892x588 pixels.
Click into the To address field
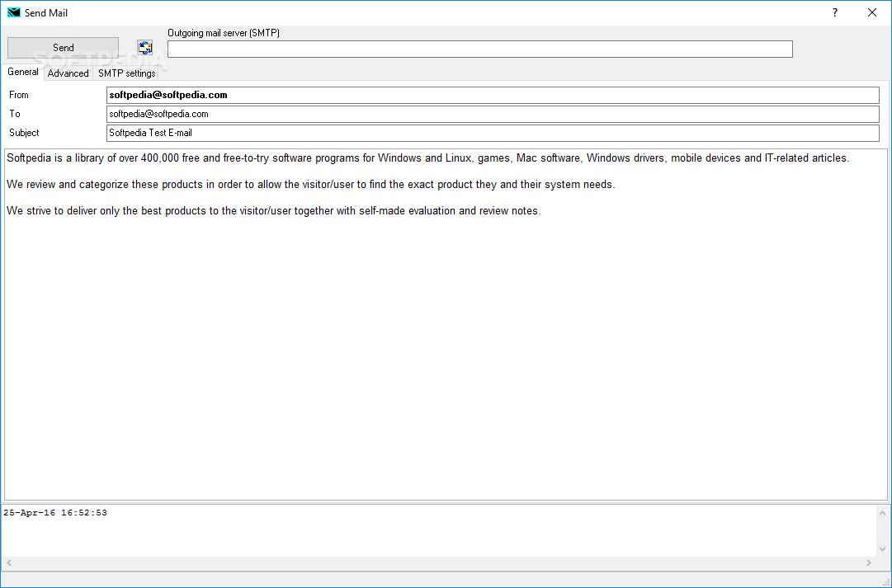point(493,114)
